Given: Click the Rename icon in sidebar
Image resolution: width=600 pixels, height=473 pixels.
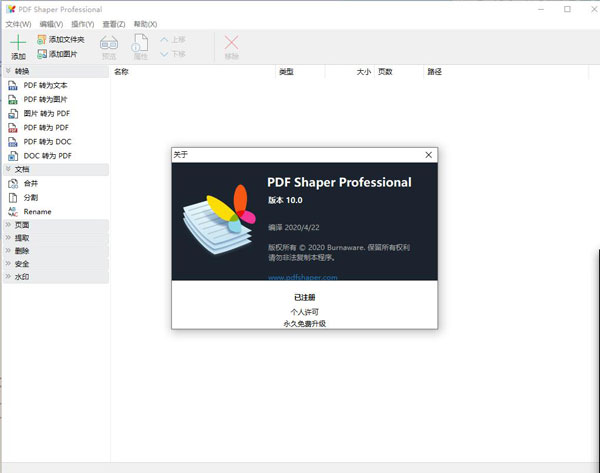Looking at the screenshot, I should tap(13, 212).
